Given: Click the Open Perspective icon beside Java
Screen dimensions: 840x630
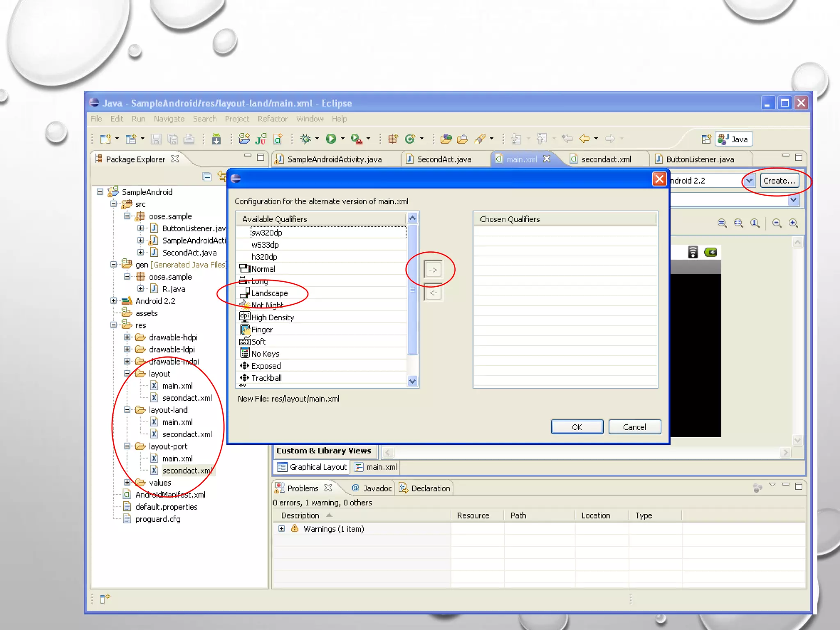Looking at the screenshot, I should (706, 139).
